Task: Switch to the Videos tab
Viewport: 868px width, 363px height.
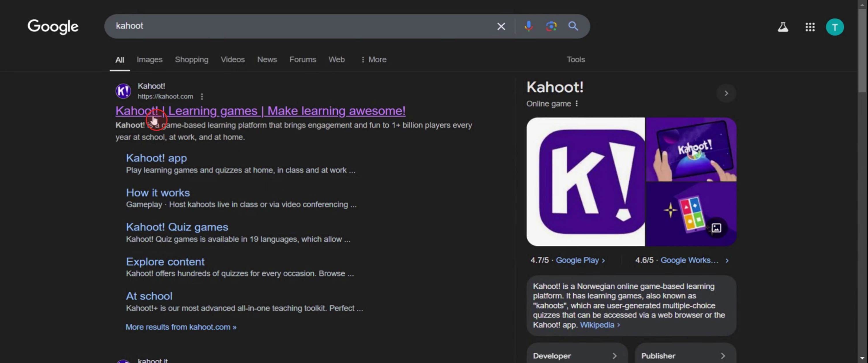Action: point(233,60)
